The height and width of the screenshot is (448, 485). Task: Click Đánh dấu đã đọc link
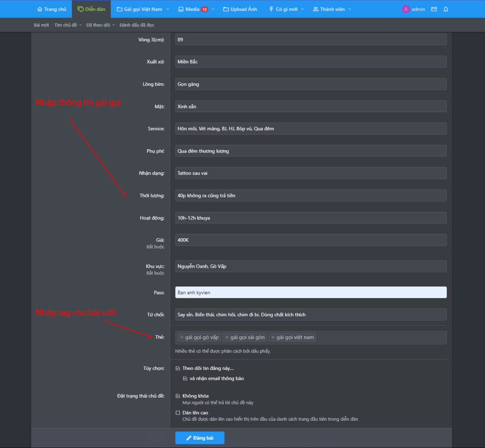137,25
